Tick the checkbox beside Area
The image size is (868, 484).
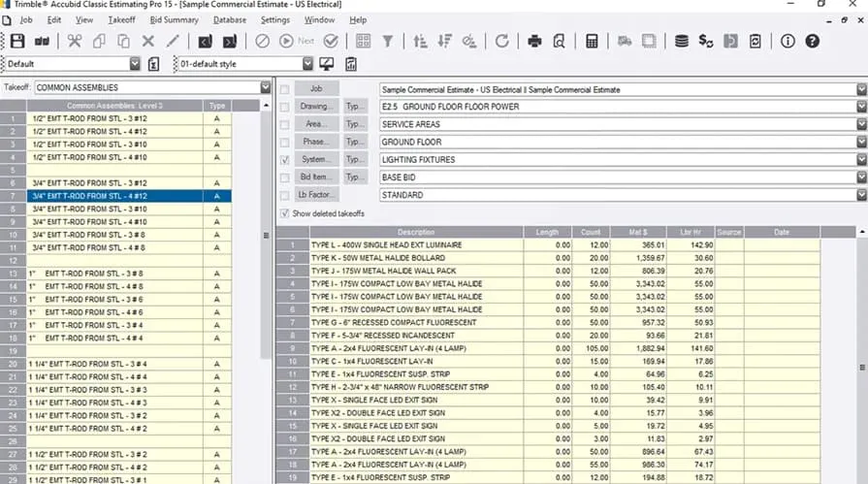coord(284,124)
